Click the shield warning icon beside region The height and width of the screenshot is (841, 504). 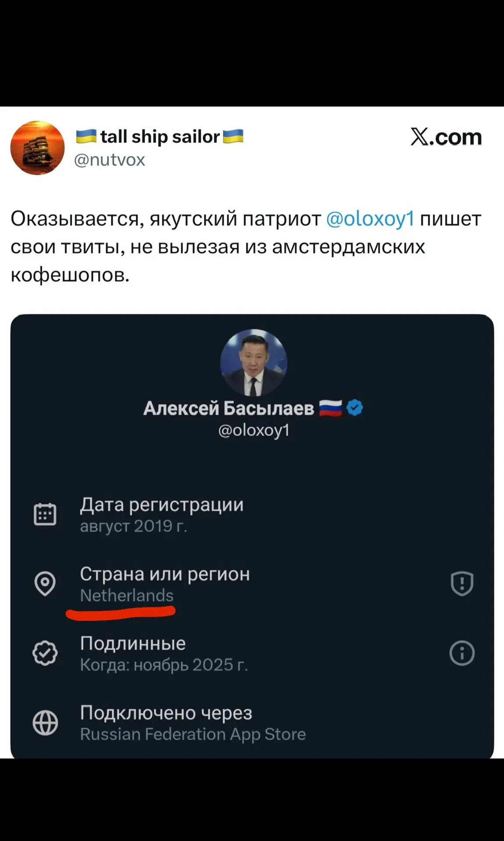462,583
